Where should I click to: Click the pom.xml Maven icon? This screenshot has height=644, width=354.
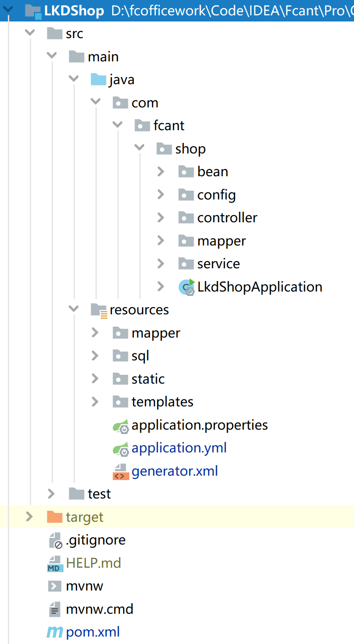[x=55, y=632]
